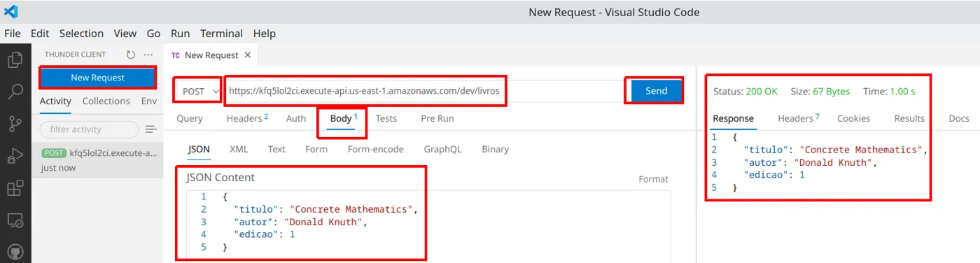Switch to the Env tab in sidebar
The image size is (980, 263).
click(149, 101)
